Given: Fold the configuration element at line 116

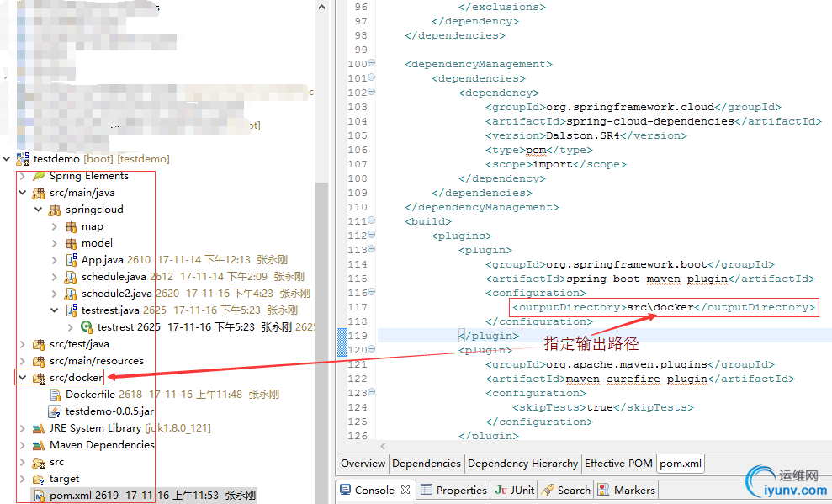Looking at the screenshot, I should click(372, 292).
